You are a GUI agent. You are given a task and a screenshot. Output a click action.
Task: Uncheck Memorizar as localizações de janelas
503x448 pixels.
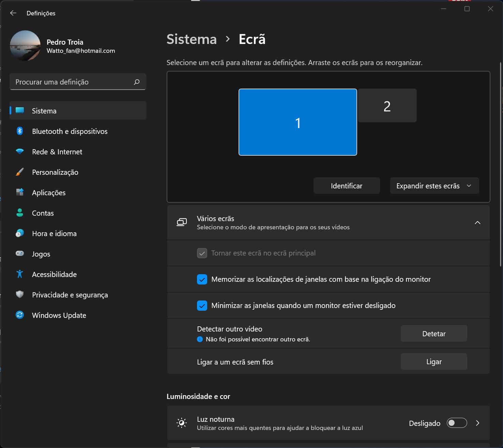click(x=202, y=279)
